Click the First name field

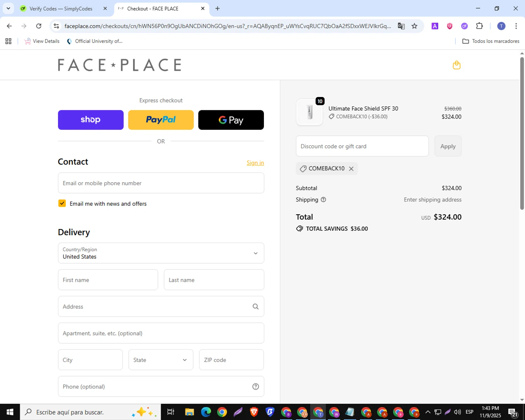click(108, 280)
